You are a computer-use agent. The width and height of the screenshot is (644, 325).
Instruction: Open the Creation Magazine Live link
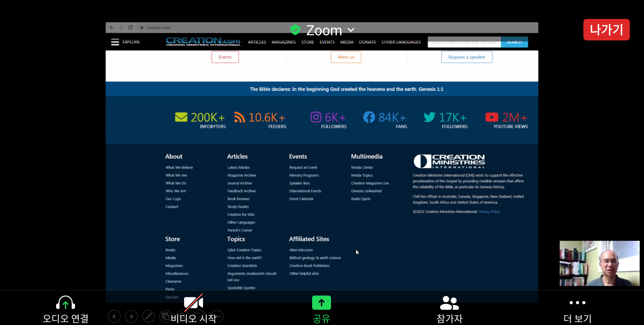point(370,183)
